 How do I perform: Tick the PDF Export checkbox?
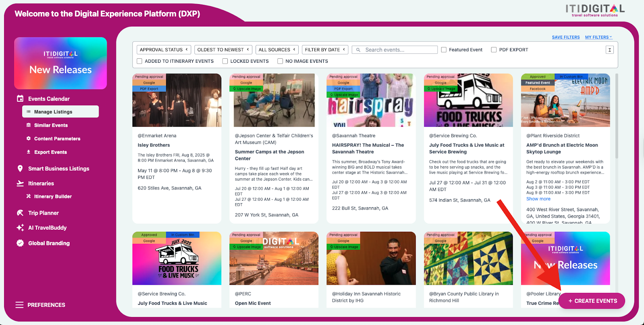point(493,50)
